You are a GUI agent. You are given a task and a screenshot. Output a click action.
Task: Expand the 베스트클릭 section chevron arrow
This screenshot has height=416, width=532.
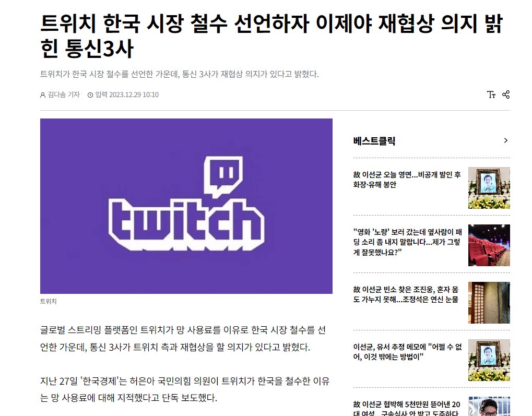pyautogui.click(x=505, y=140)
